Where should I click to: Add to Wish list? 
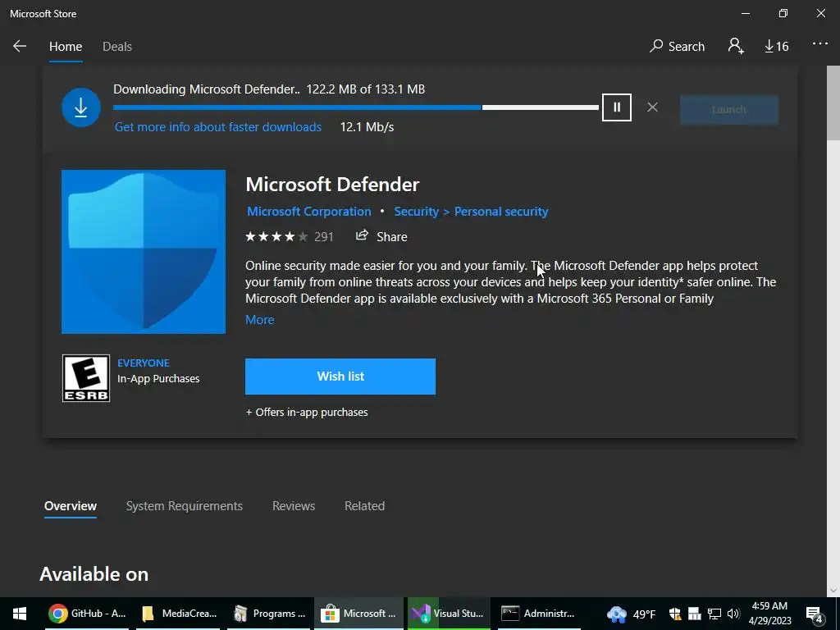[x=340, y=377]
